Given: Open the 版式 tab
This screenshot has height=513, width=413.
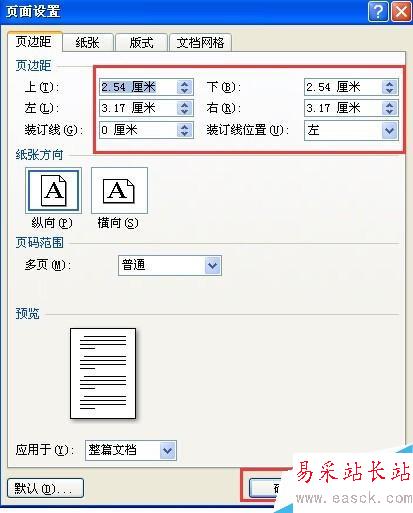Looking at the screenshot, I should (x=141, y=43).
